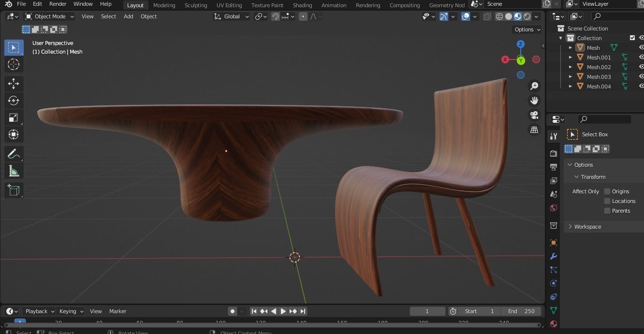The height and width of the screenshot is (334, 644).
Task: Select the Cursor tool
Action: (14, 64)
